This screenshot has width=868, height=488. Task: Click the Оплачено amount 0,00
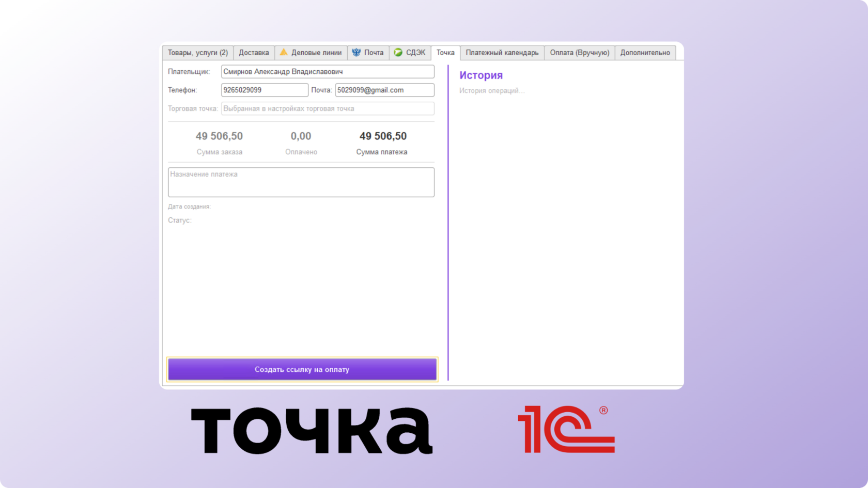tap(301, 136)
